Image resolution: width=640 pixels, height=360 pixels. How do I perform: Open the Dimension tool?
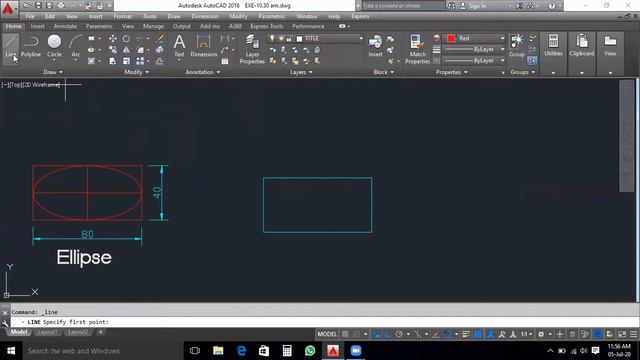203,46
